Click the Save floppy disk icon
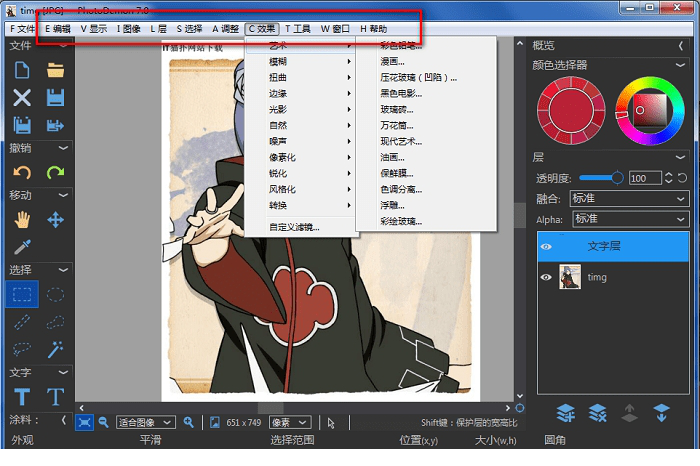Screen dimensions: 700x466 point(55,98)
